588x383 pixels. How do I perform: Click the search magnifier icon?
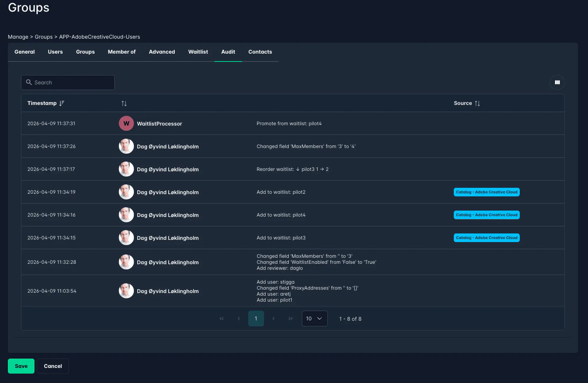click(29, 82)
